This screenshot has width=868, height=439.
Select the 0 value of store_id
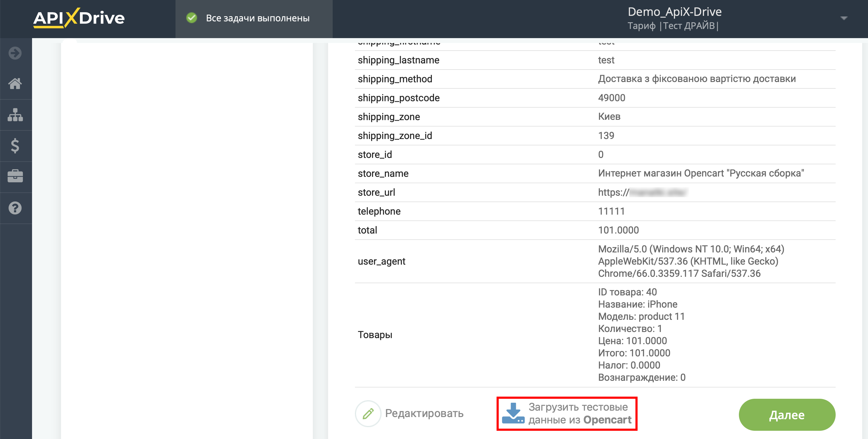tap(601, 155)
